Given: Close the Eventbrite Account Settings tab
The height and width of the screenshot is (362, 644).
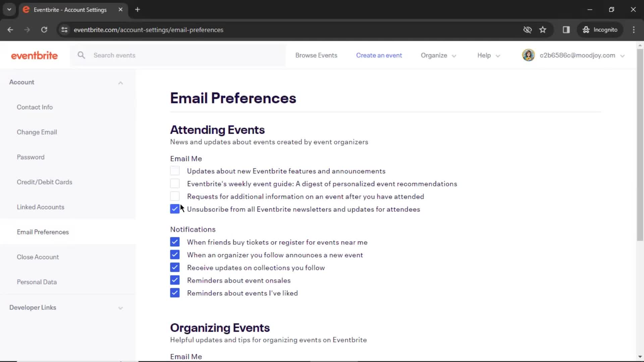Looking at the screenshot, I should tap(120, 9).
